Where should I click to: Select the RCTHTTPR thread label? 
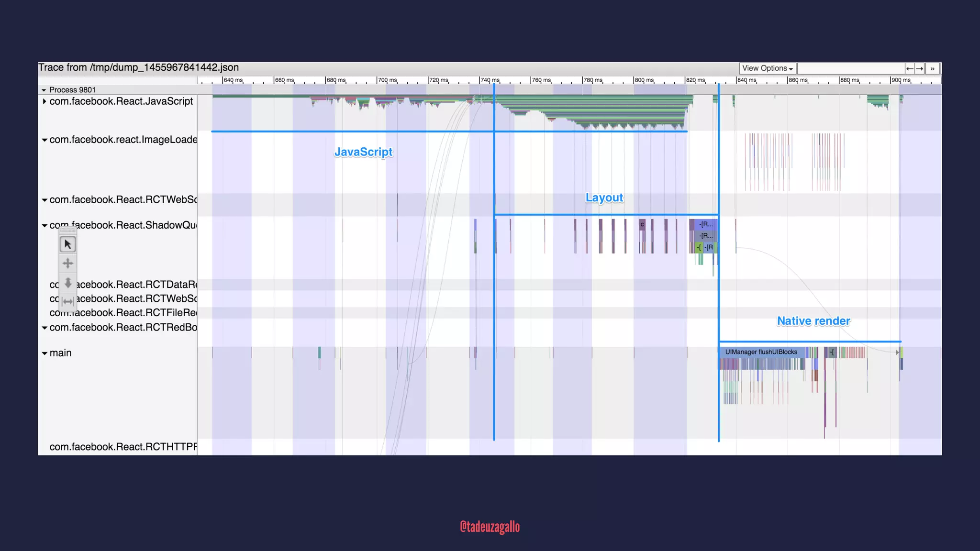coord(123,447)
